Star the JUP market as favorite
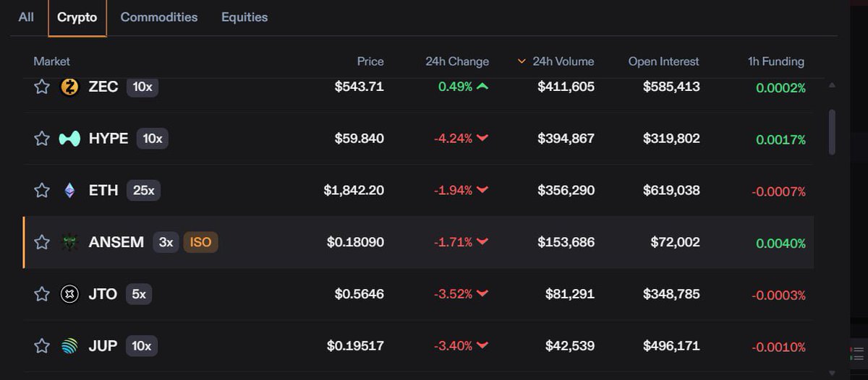The image size is (868, 380). coord(42,346)
